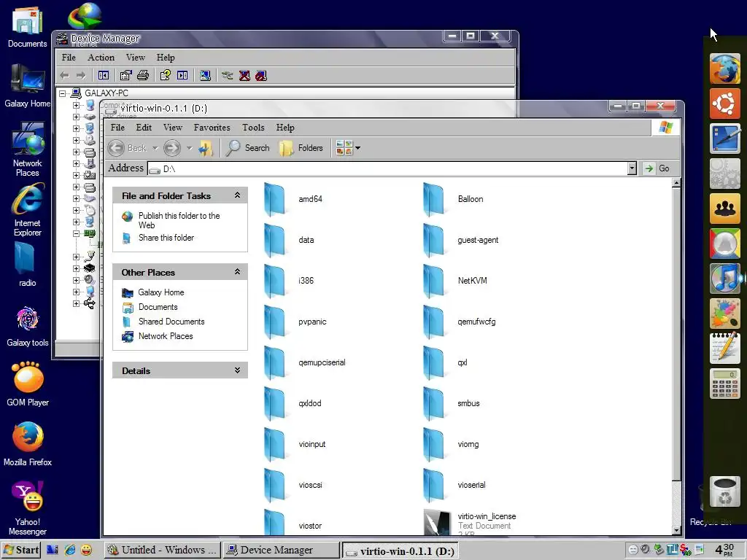Collapse the expanded device category in Device Manager

pyautogui.click(x=76, y=234)
